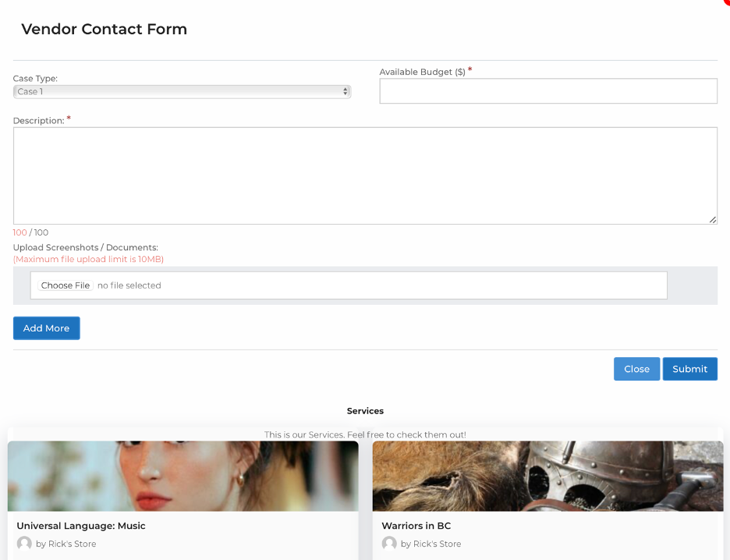Open the Warriors in BC helmet image
This screenshot has height=560, width=730.
[548, 476]
